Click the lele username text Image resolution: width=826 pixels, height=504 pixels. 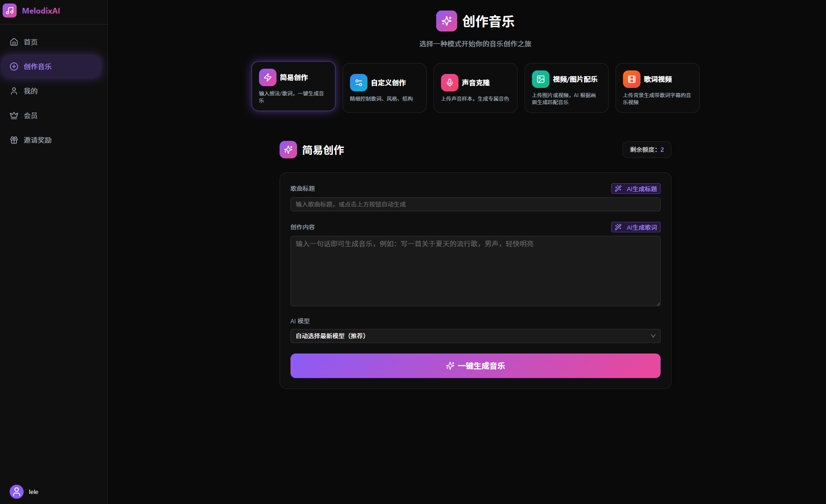[34, 492]
